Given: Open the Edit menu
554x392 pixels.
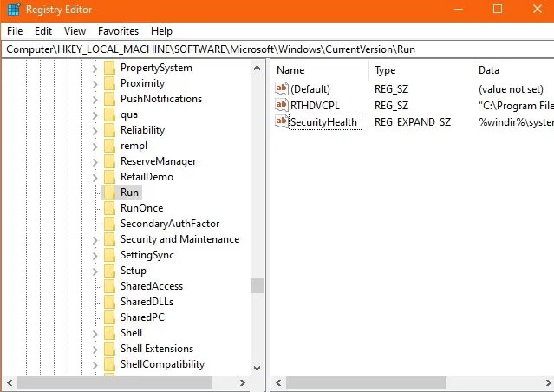Looking at the screenshot, I should [x=43, y=31].
